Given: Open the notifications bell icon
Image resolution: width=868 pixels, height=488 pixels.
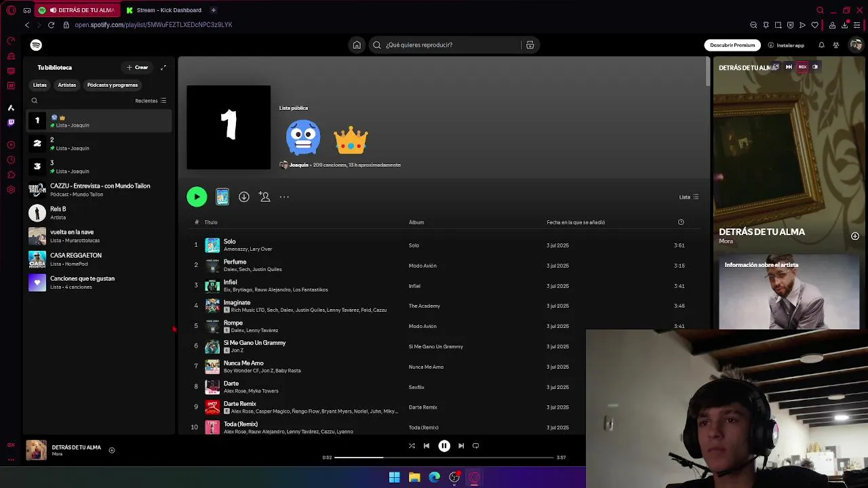Looking at the screenshot, I should [821, 45].
